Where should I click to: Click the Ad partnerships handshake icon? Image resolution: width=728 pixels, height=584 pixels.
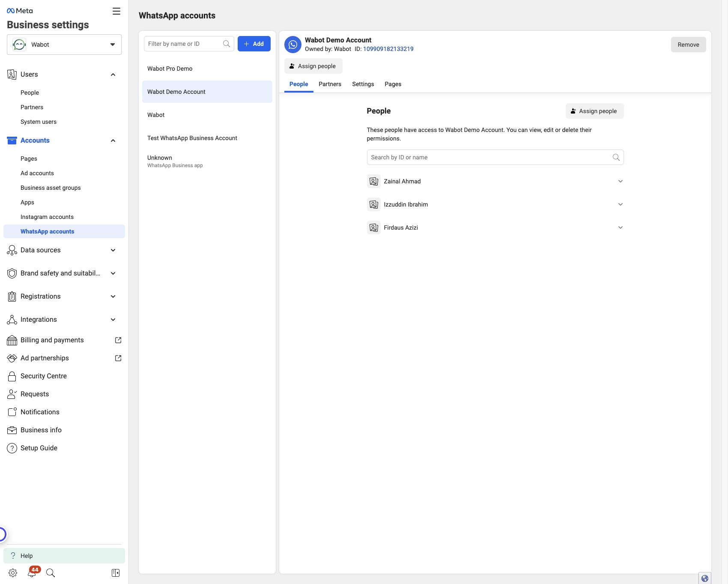pyautogui.click(x=12, y=358)
